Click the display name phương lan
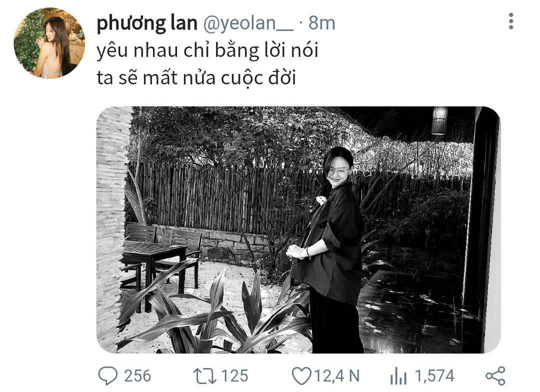 [146, 23]
